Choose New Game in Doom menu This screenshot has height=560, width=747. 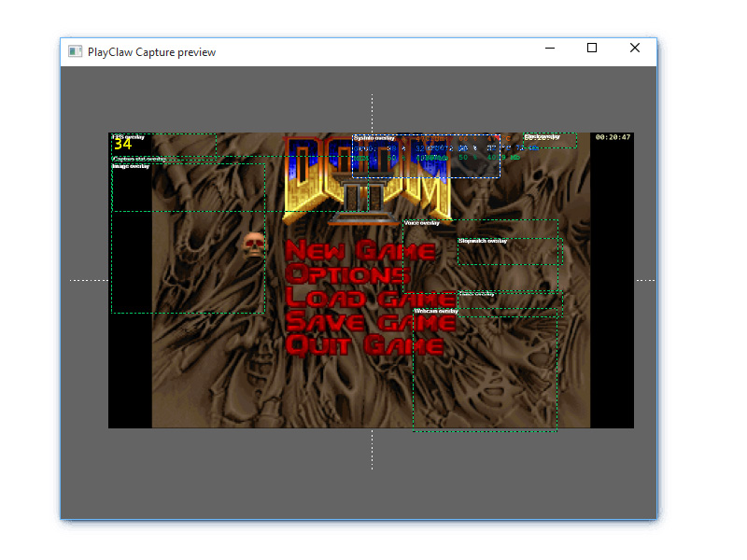coord(360,250)
